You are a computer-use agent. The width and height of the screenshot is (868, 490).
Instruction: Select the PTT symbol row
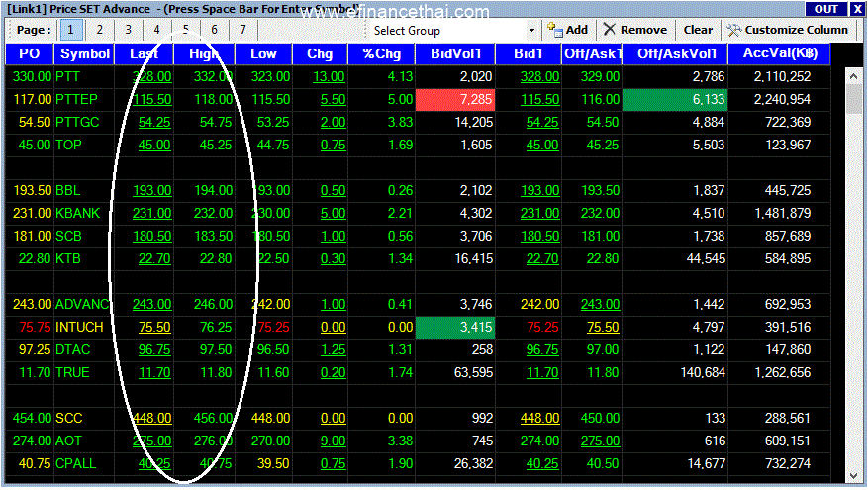418,76
